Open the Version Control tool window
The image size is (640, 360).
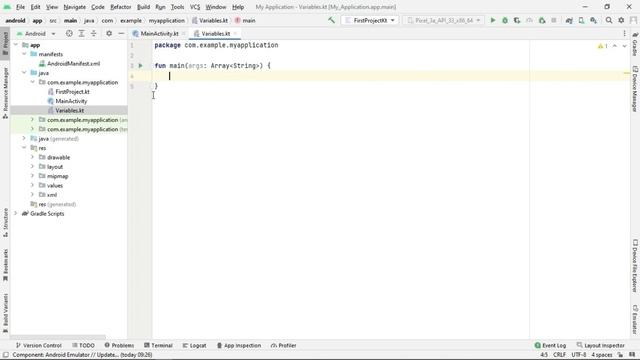click(38, 345)
